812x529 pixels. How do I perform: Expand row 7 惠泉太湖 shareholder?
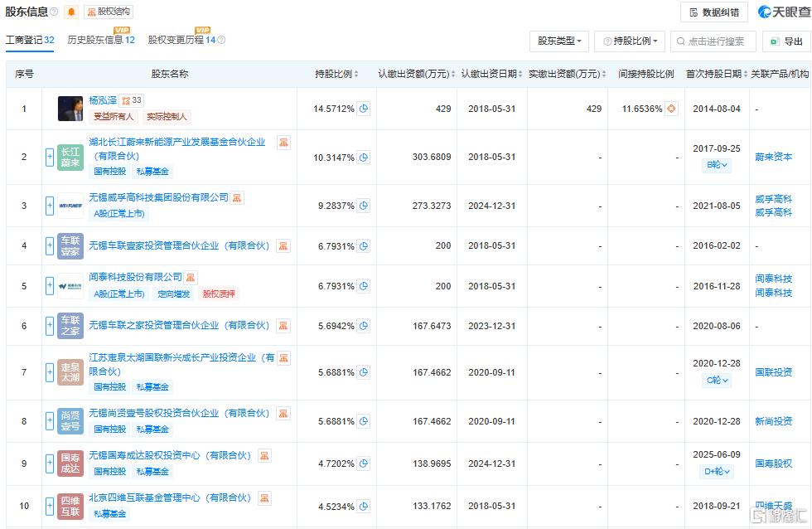[x=50, y=372]
